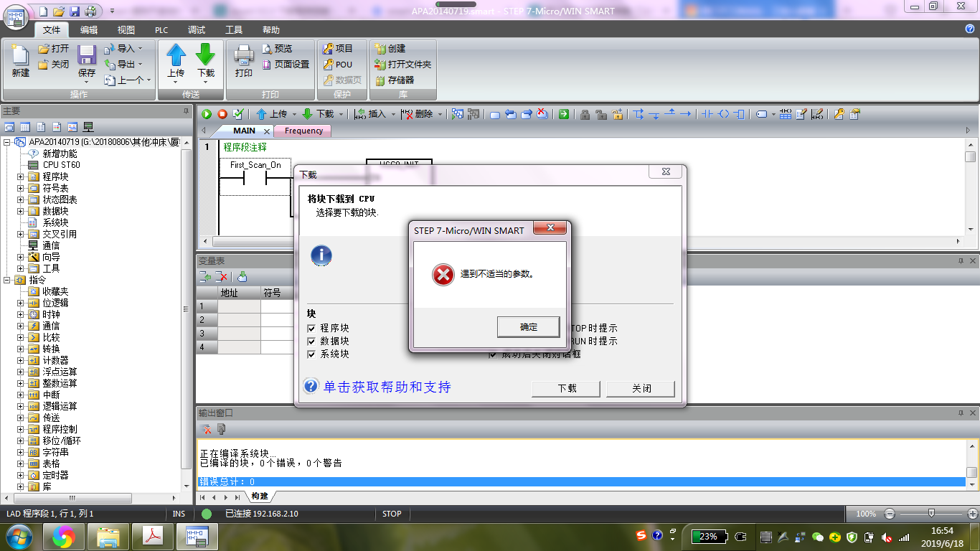The height and width of the screenshot is (551, 980).
Task: Click the New project icon
Action: (x=20, y=57)
